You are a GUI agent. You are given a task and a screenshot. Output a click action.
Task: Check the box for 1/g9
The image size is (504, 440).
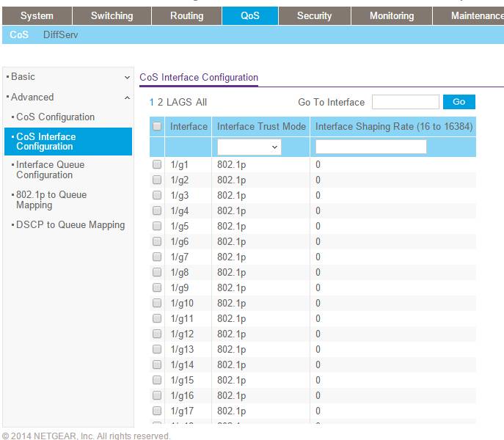tap(157, 287)
